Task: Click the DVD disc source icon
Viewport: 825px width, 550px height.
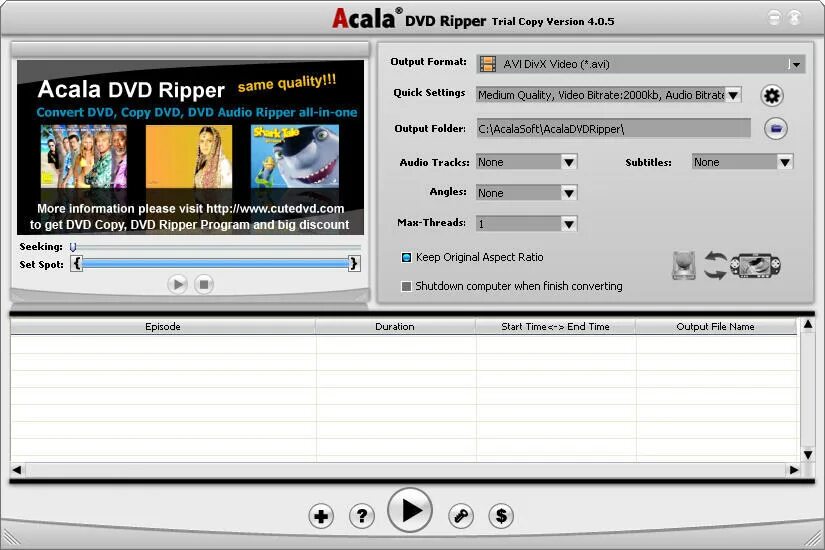Action: [684, 265]
